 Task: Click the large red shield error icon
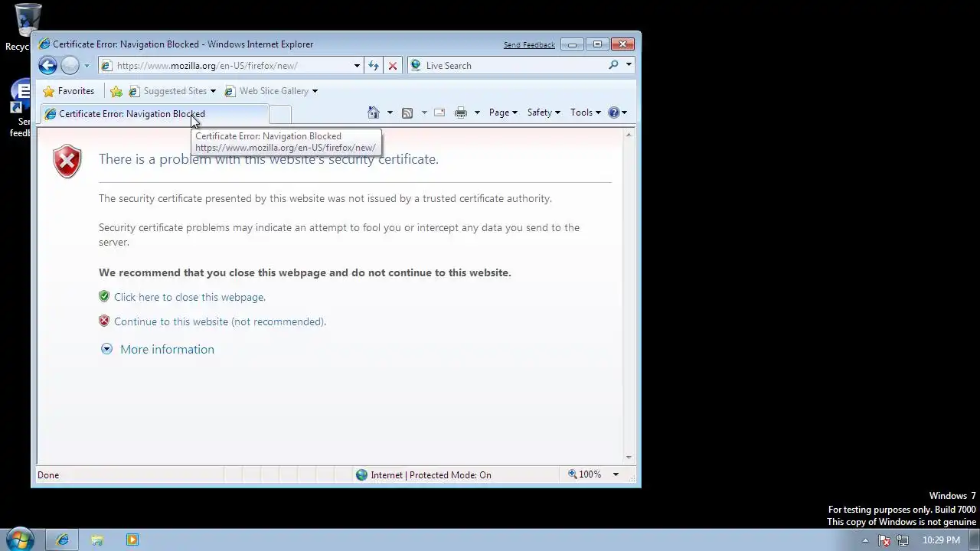(67, 161)
